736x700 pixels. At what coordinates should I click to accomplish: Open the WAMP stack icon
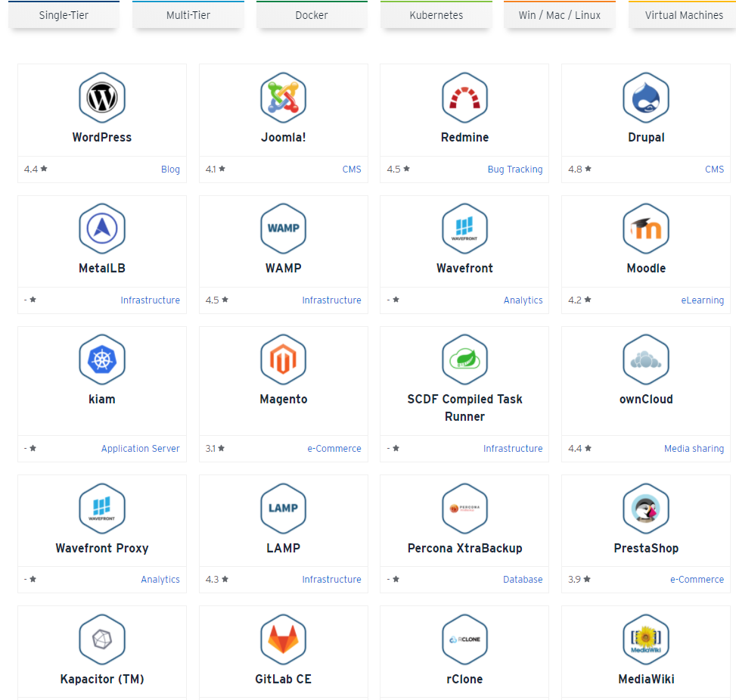(x=283, y=229)
